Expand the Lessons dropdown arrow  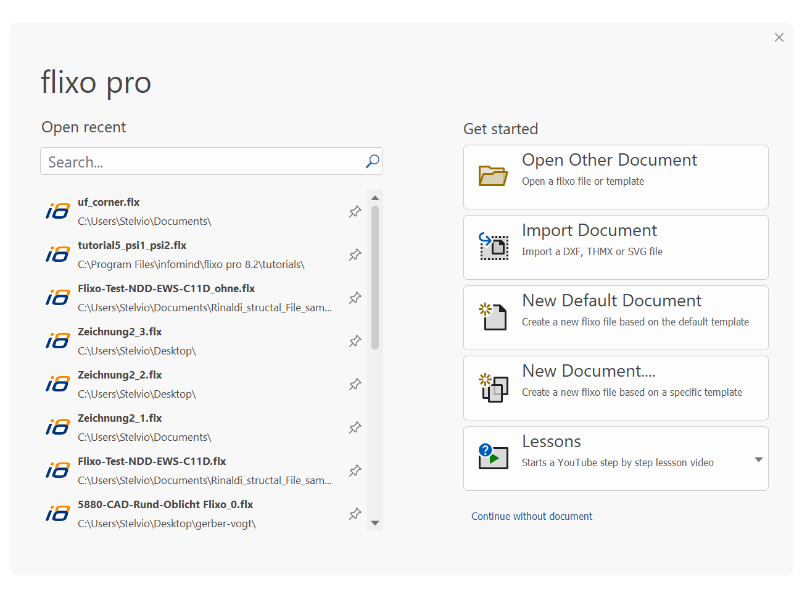click(759, 460)
